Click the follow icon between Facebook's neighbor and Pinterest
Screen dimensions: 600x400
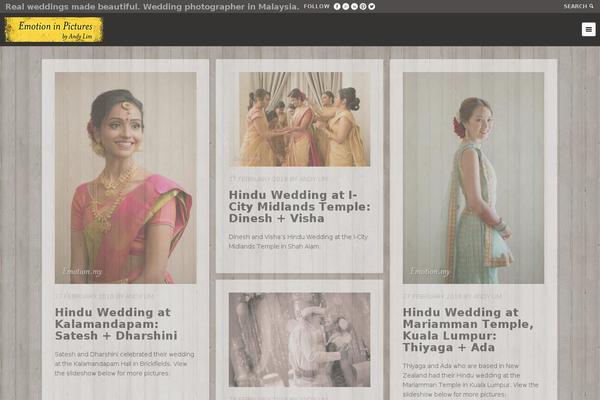(354, 7)
